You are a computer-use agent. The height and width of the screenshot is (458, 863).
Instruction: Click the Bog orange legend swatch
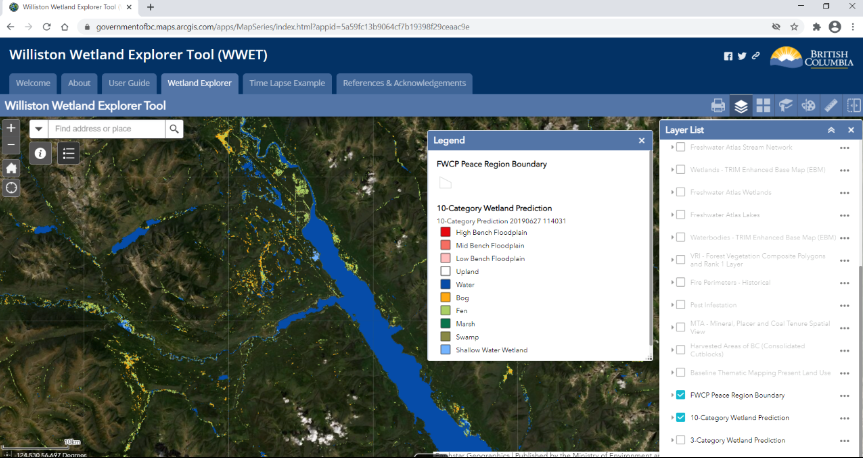coord(445,298)
